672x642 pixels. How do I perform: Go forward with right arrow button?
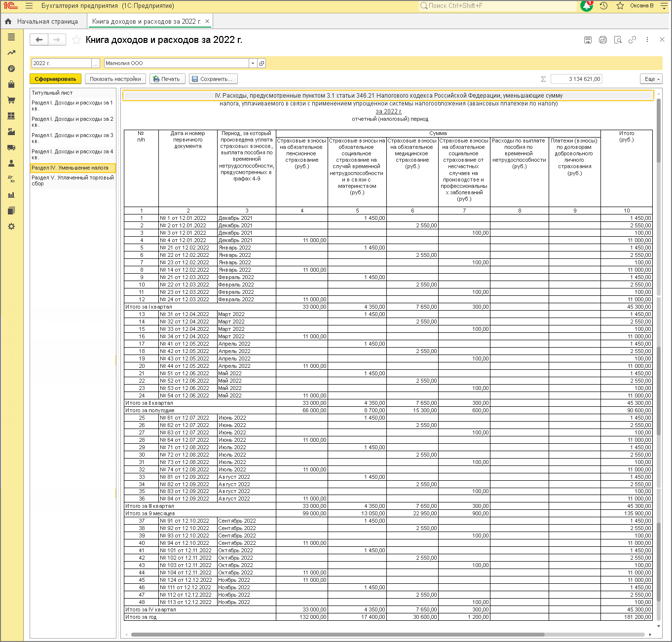click(x=57, y=40)
